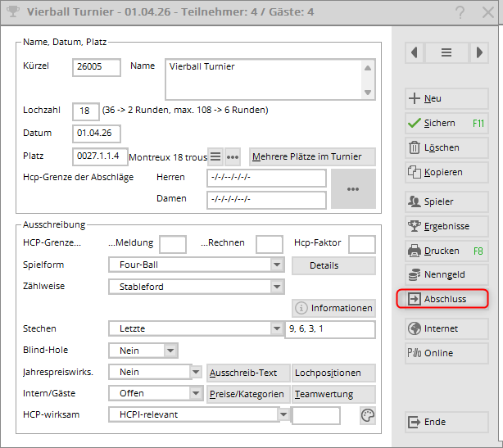This screenshot has width=503, height=448.
Task: Click the next record arrow button
Action: click(479, 52)
